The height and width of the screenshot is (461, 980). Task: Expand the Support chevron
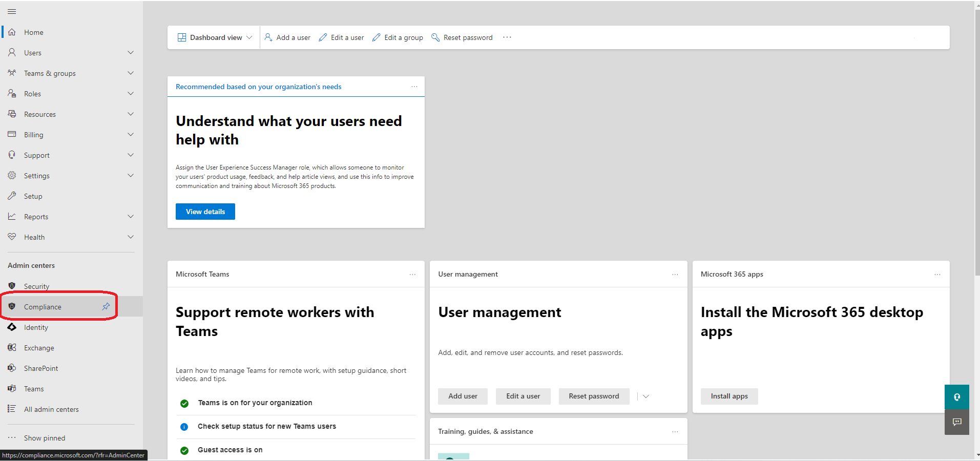[131, 155]
